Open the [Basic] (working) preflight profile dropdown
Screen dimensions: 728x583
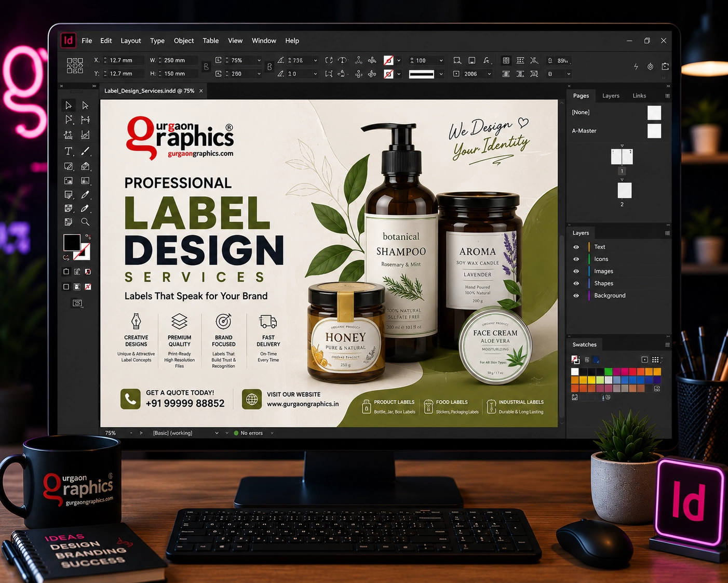click(217, 433)
